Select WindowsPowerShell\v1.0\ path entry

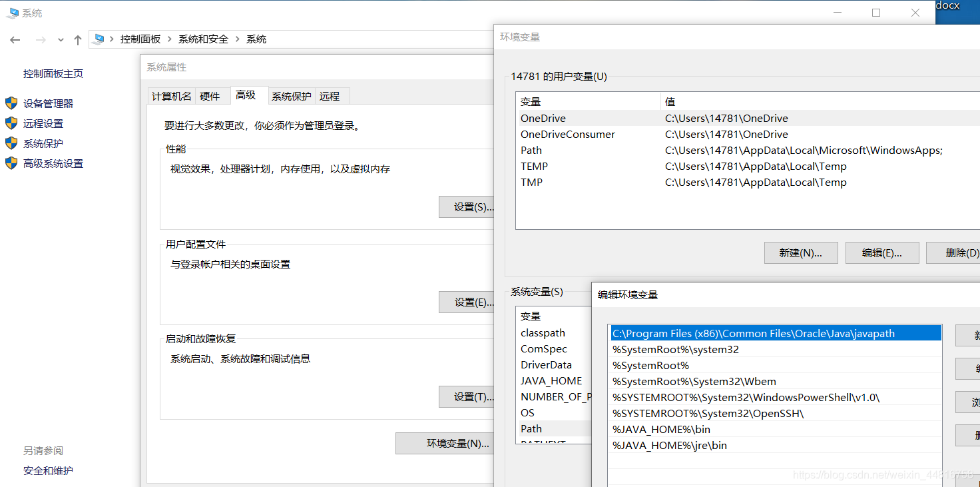(776, 398)
